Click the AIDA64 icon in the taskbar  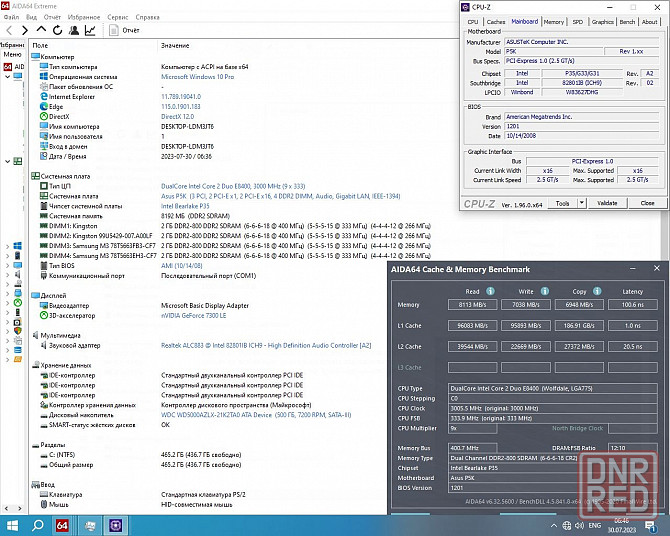click(63, 525)
